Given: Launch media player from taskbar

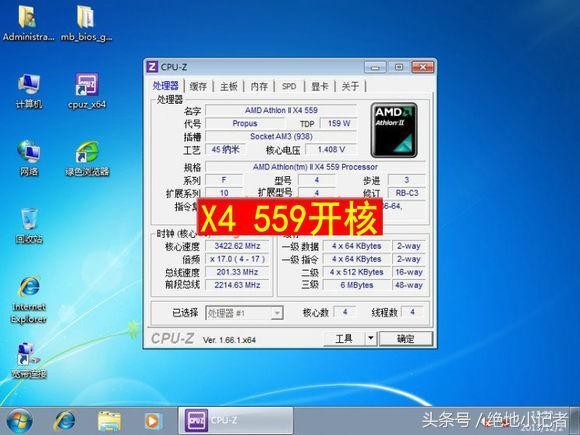Looking at the screenshot, I should (152, 421).
